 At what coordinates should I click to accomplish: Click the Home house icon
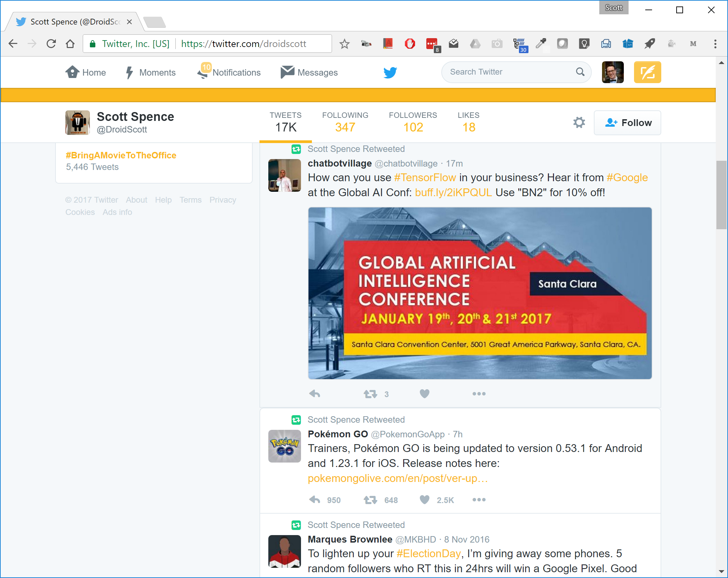pos(72,72)
